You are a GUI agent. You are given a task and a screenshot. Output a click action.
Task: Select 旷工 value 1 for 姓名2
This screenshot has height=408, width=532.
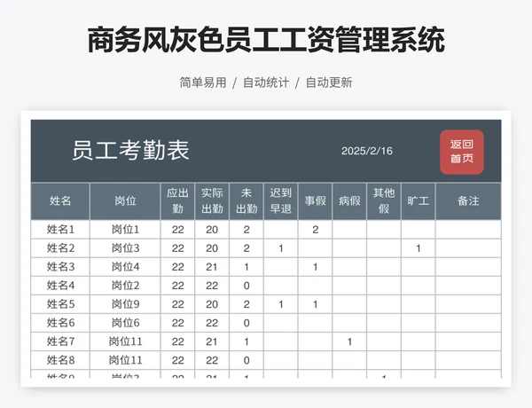coord(419,248)
